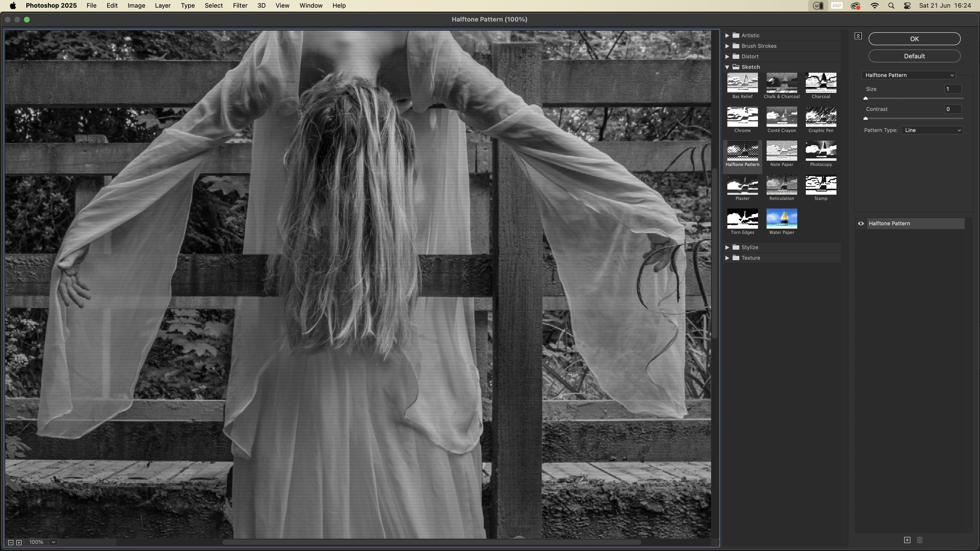Click the zoom in plus icon
Screen dimensions: 980x551
(x=19, y=542)
